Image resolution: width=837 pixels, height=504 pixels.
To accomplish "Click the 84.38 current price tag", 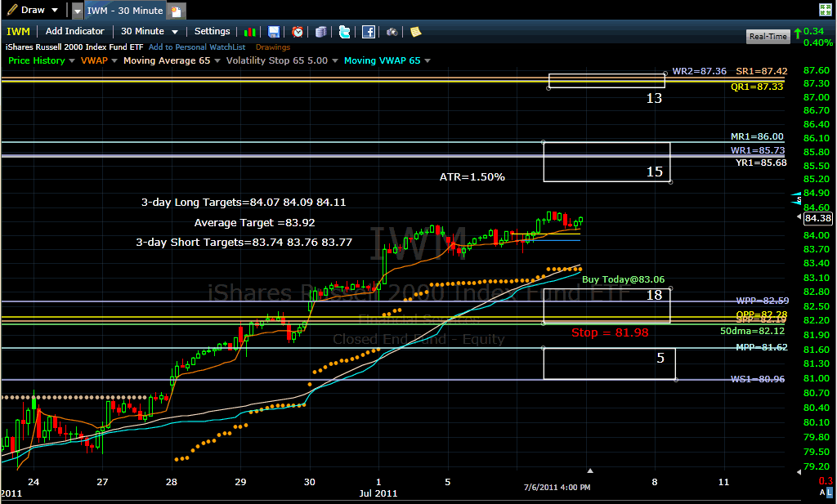I will click(x=817, y=218).
